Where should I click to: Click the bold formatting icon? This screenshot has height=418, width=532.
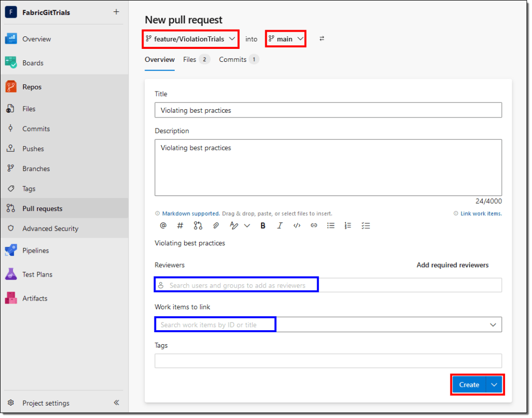263,226
